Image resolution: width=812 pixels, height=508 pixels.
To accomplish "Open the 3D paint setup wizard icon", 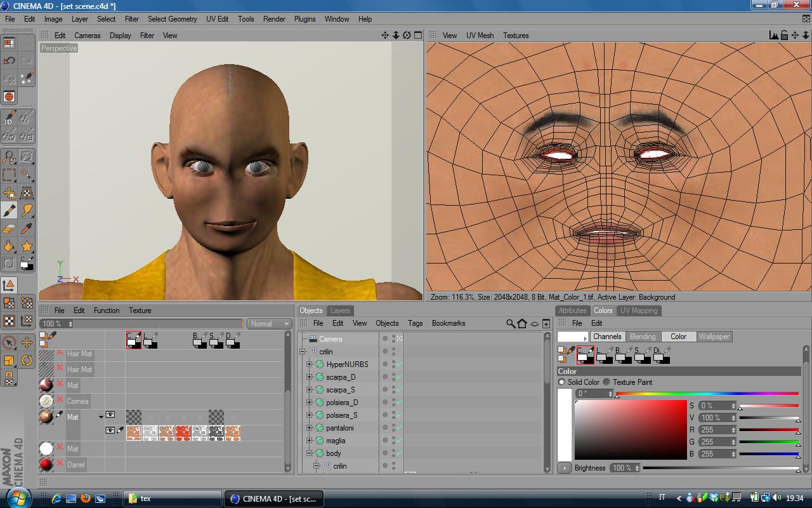I will [9, 118].
